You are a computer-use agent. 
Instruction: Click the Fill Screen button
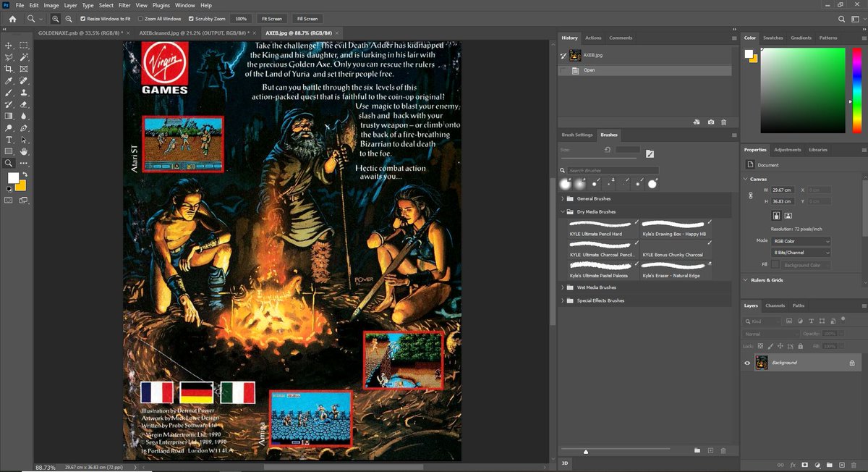point(307,19)
